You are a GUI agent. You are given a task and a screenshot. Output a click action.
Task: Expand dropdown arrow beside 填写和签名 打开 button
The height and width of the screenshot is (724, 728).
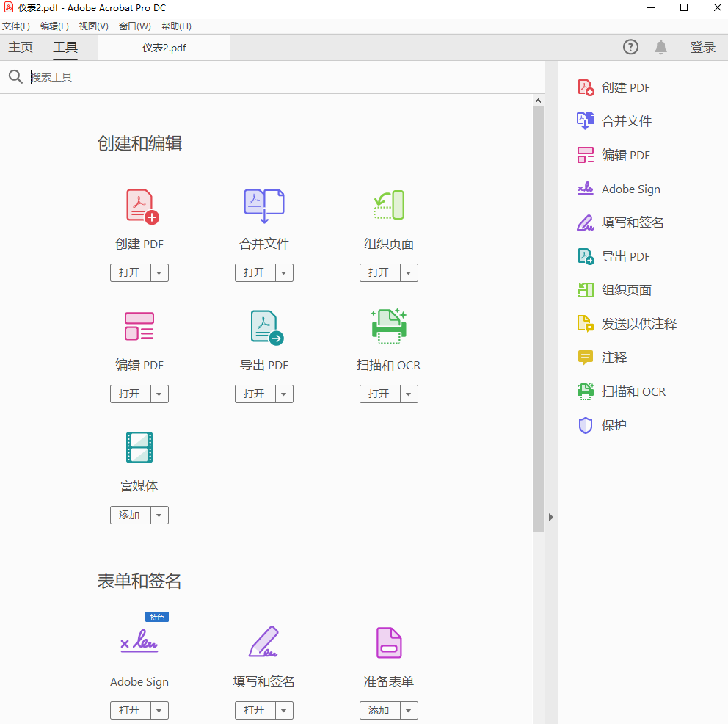(284, 710)
